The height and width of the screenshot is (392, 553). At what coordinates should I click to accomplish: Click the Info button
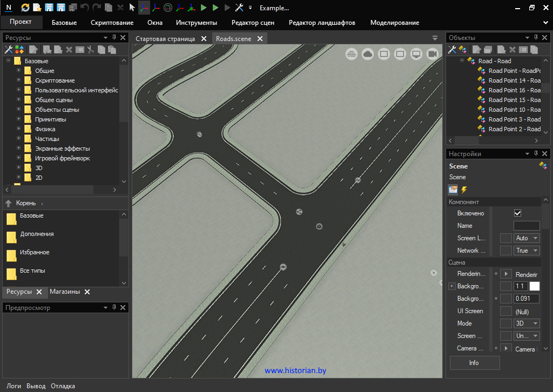pos(474,363)
